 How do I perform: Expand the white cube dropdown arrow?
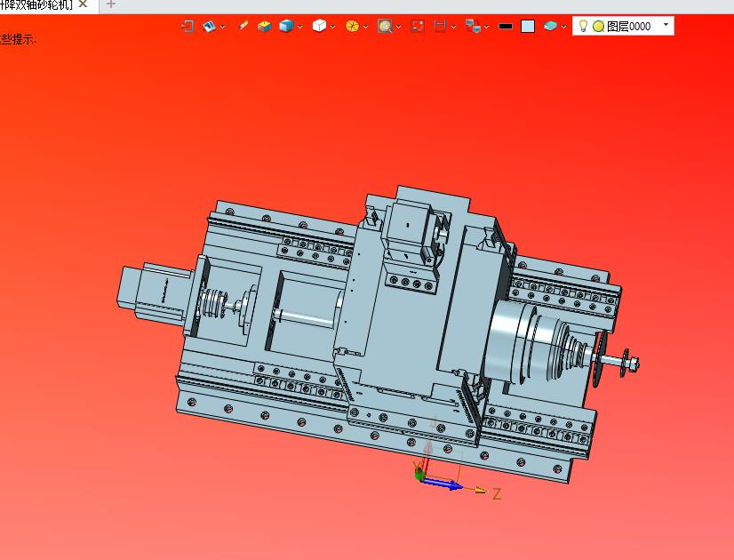(x=333, y=27)
